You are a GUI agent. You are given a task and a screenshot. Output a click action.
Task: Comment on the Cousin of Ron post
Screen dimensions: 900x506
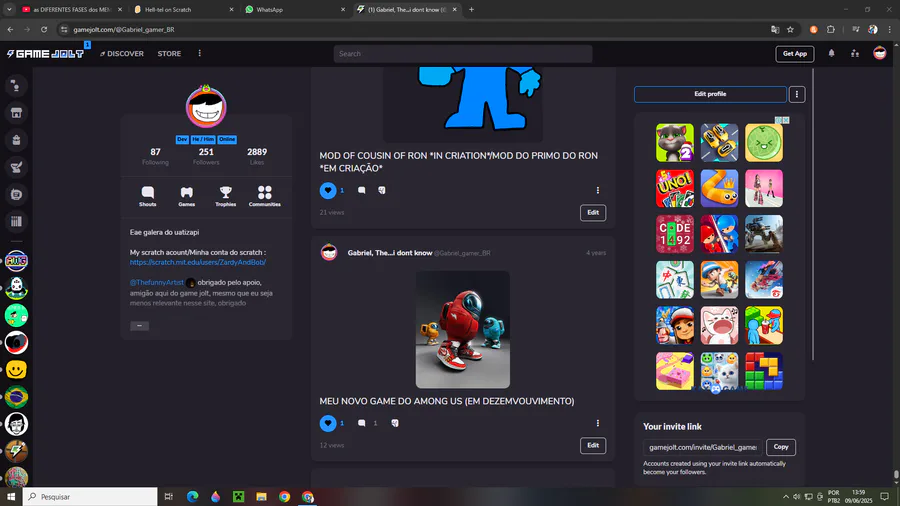[x=362, y=190]
